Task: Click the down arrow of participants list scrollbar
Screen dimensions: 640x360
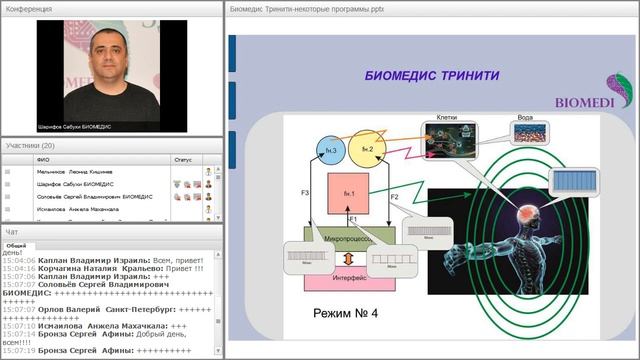Action: (218, 218)
